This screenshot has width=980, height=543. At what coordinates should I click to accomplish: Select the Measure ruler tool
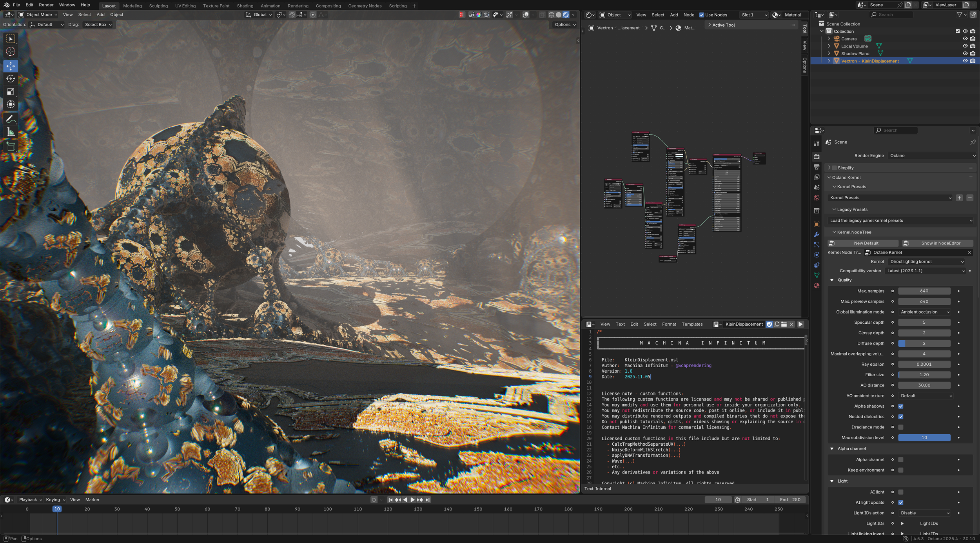[11, 132]
